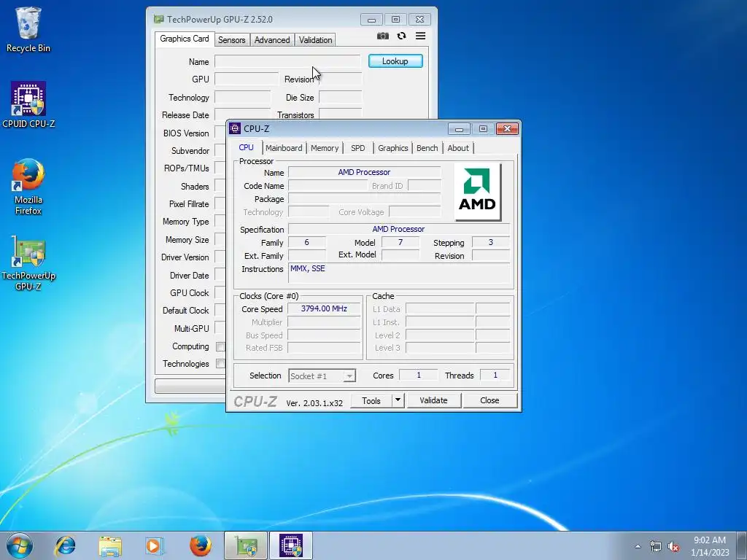747x560 pixels.
Task: Launch Firefox from the taskbar
Action: [200, 545]
